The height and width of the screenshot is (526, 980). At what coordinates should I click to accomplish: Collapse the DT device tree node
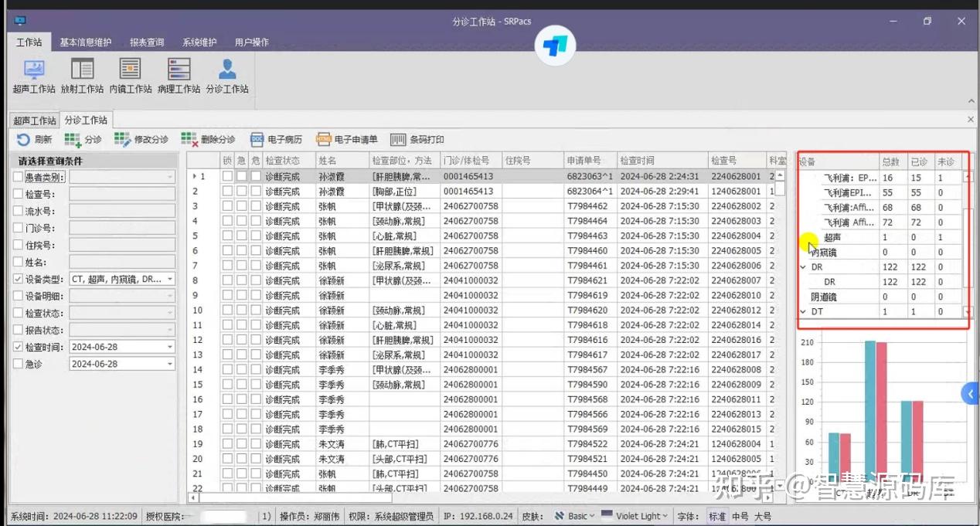(804, 311)
